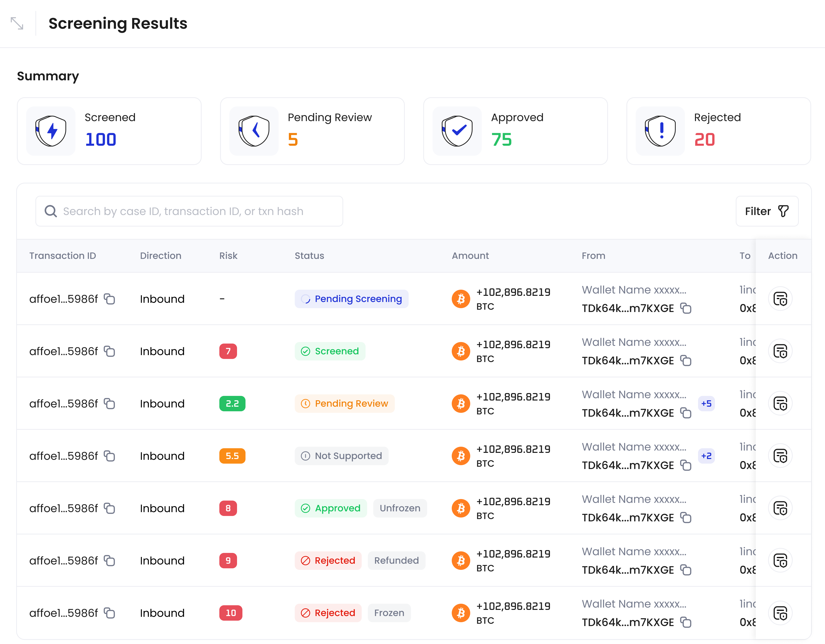Click the Unfrozen status tag

point(400,508)
